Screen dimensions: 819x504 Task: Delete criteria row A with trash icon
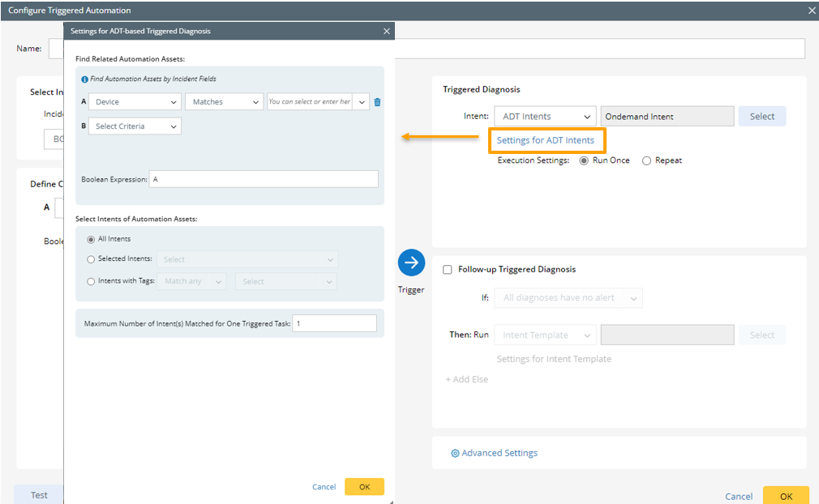click(377, 102)
